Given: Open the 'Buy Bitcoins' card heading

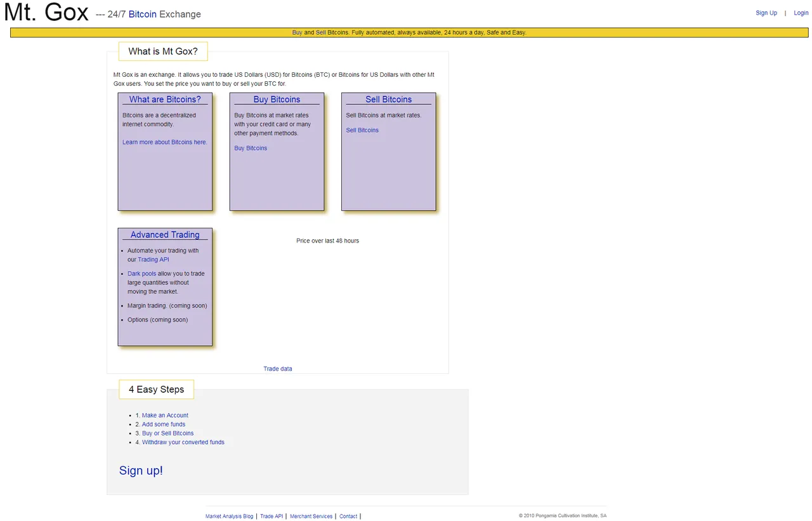Looking at the screenshot, I should click(x=277, y=99).
